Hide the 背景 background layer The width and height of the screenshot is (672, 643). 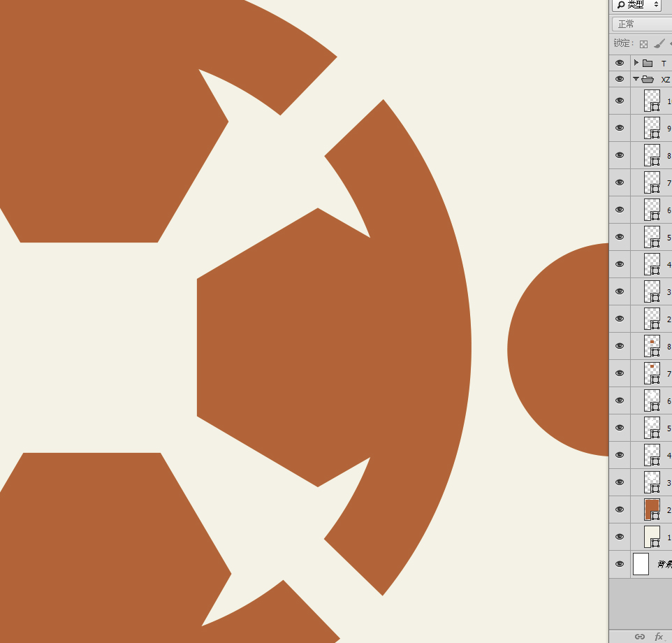click(620, 564)
